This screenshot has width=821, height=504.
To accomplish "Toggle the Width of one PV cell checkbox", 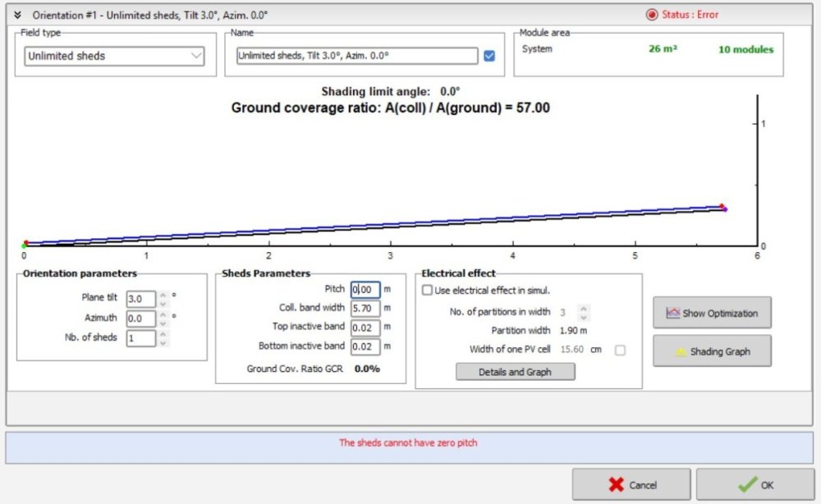I will [x=620, y=351].
